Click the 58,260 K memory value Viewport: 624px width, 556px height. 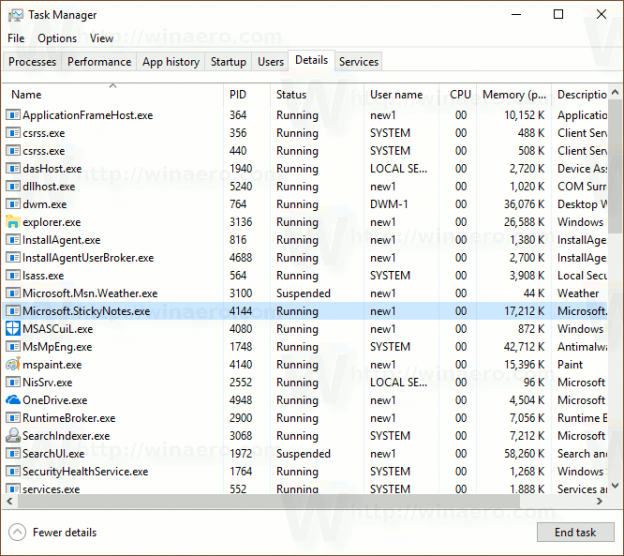[524, 454]
